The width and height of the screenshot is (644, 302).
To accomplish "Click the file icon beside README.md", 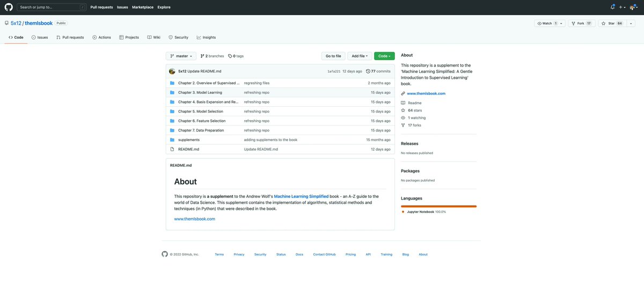I will pos(172,149).
